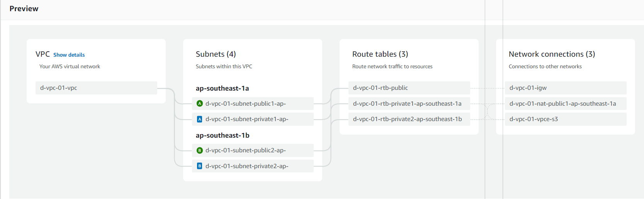Screen dimensions: 644x199
Task: Click green B icon on public2 subnet
Action: pos(200,150)
